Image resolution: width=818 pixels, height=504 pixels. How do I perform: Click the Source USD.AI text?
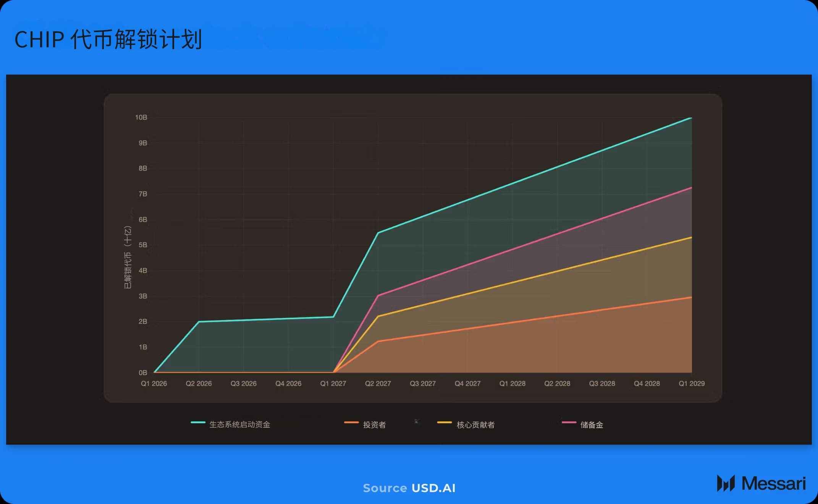409,488
